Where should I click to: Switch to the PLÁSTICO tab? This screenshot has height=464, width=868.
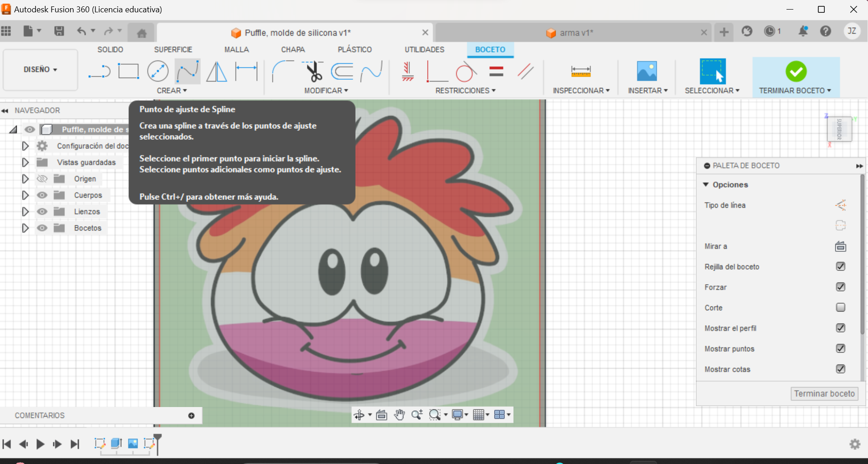click(x=355, y=50)
